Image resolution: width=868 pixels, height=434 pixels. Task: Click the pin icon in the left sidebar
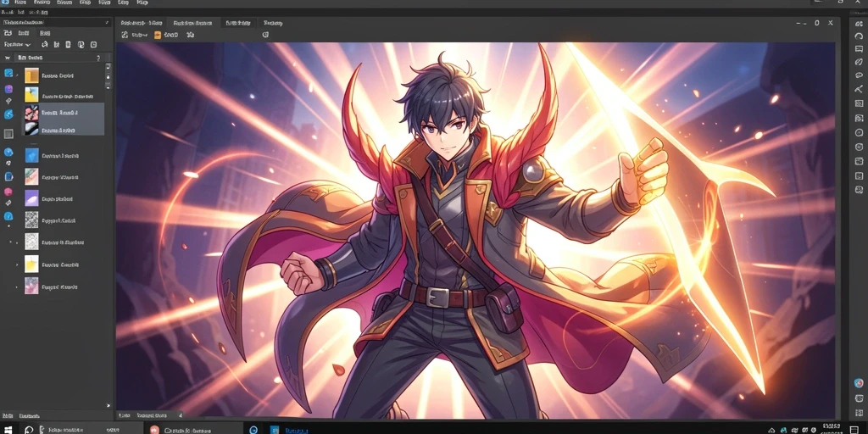click(8, 102)
